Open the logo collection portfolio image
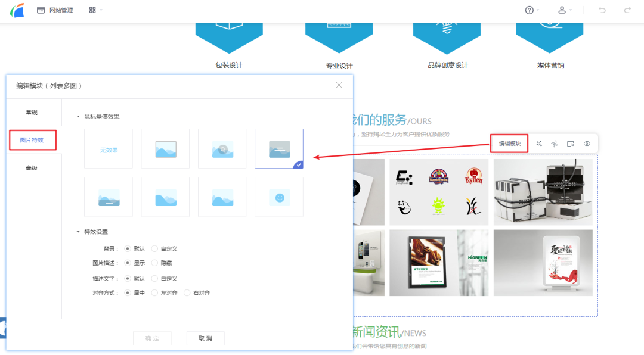This screenshot has height=355, width=644. (439, 192)
